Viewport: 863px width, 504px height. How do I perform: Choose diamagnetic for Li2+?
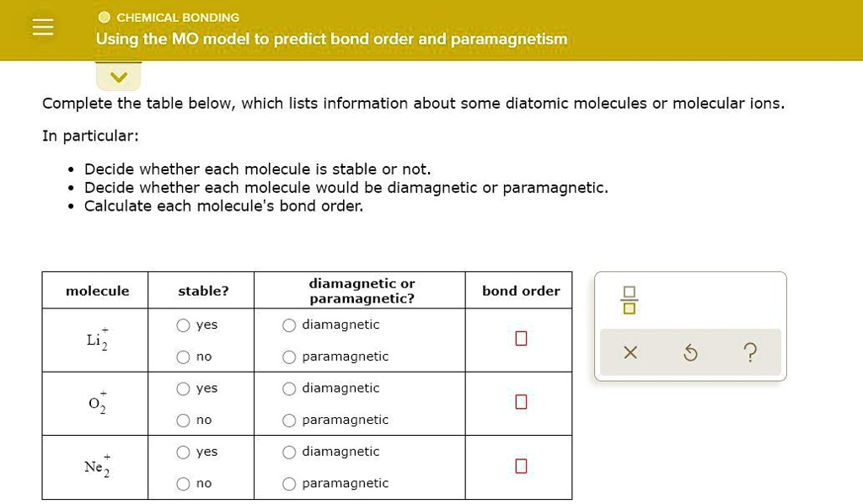290,325
